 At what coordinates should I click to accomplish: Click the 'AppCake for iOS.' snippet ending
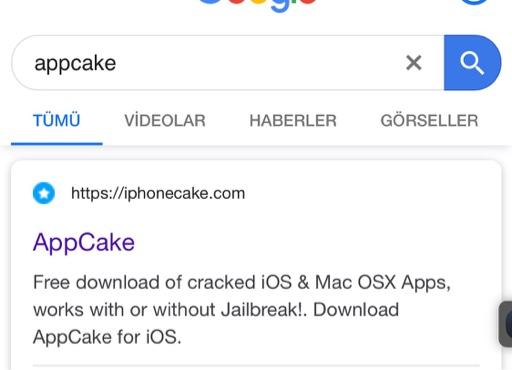(x=107, y=337)
